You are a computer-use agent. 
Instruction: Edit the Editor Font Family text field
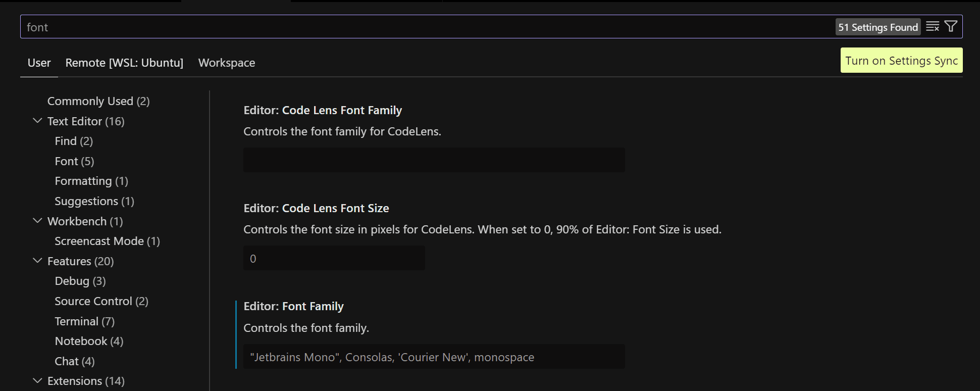(x=434, y=357)
